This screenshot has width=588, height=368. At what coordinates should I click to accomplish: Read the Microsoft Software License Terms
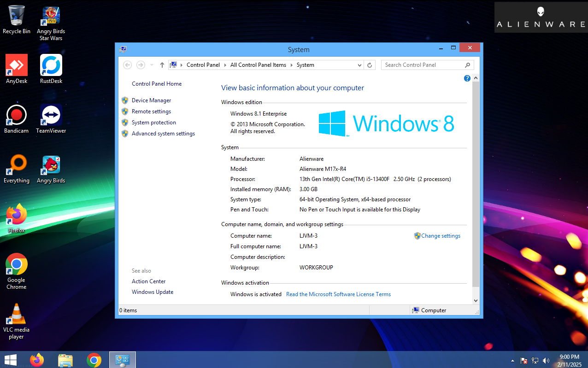click(x=338, y=294)
